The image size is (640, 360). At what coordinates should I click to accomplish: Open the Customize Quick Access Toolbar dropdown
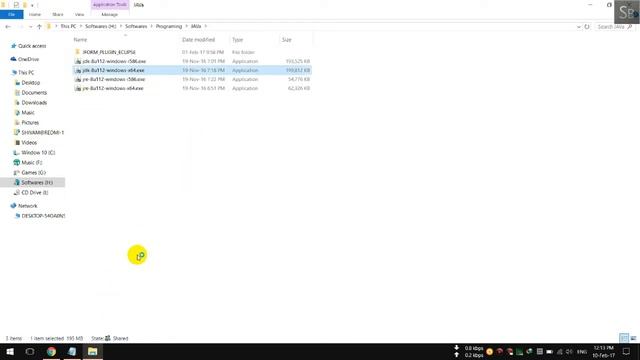(x=32, y=5)
